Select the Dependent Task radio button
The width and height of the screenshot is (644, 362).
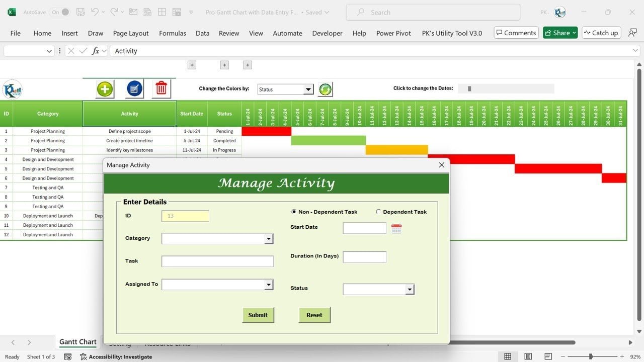click(378, 212)
